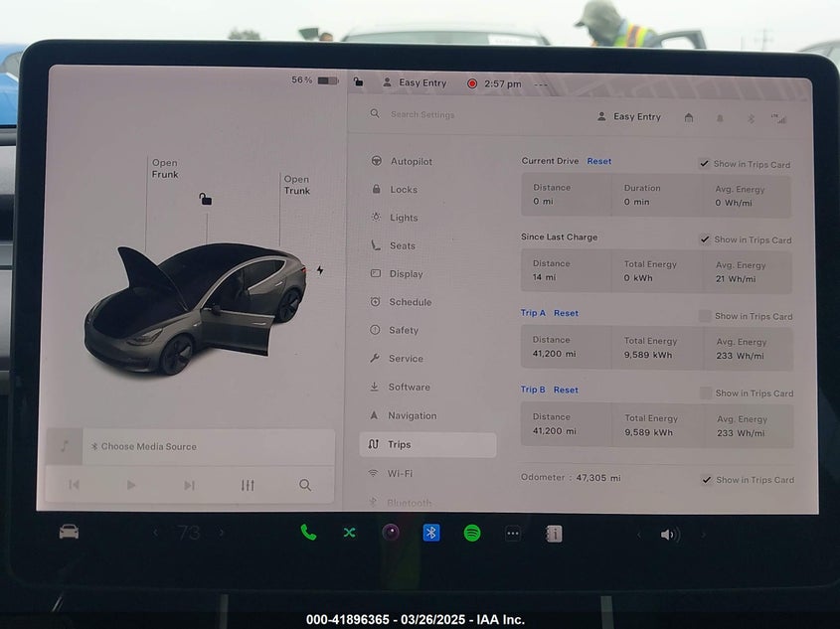Open the Phone app

coord(308,532)
